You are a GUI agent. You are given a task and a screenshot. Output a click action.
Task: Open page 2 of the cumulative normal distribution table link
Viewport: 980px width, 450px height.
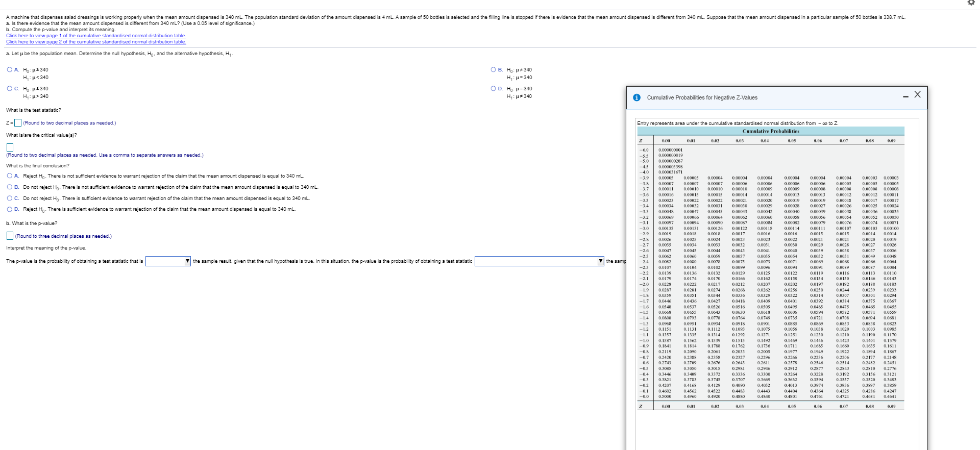pyautogui.click(x=96, y=42)
